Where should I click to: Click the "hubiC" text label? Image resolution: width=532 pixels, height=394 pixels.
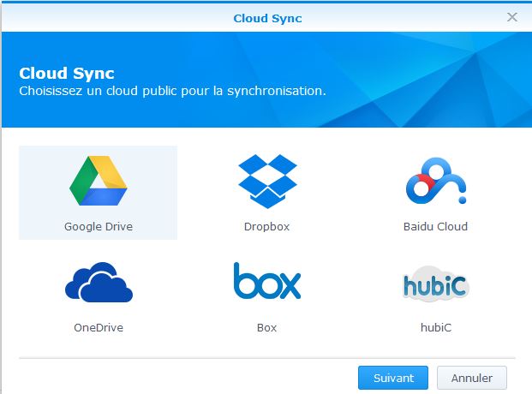[x=434, y=327]
